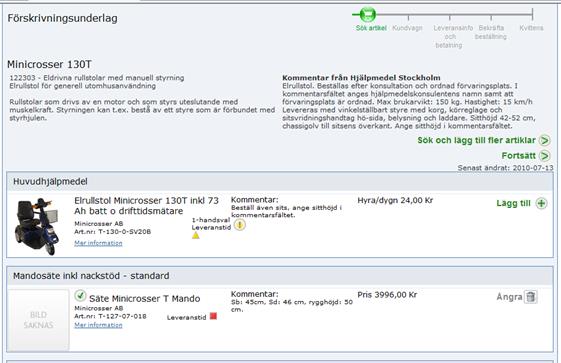Select the Kundvagn step
This screenshot has height=363, width=561.
coord(408,28)
